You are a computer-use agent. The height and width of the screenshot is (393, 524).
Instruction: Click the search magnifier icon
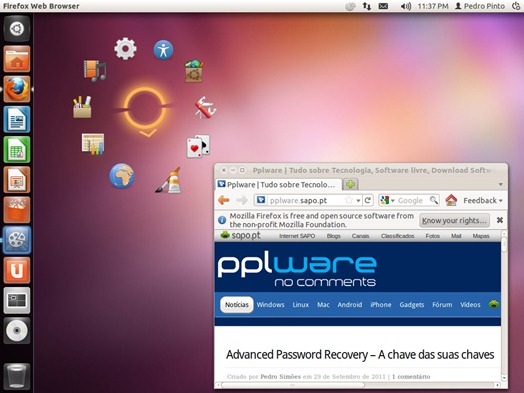(x=434, y=200)
